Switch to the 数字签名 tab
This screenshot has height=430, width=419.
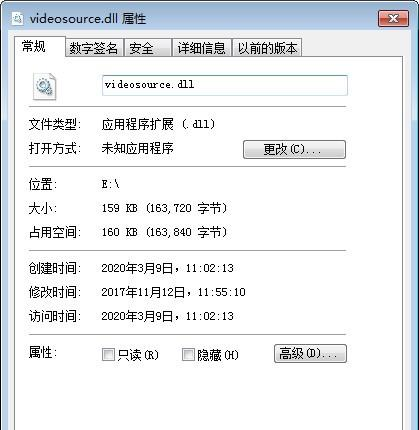click(x=94, y=48)
